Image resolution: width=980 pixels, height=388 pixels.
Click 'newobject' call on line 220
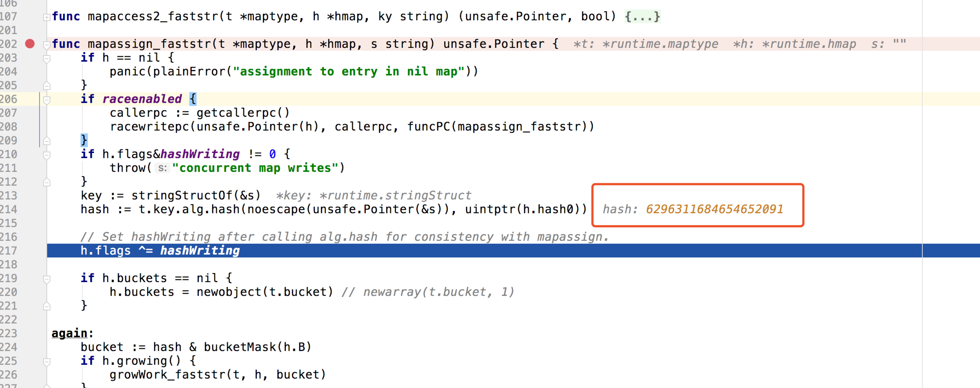click(229, 292)
